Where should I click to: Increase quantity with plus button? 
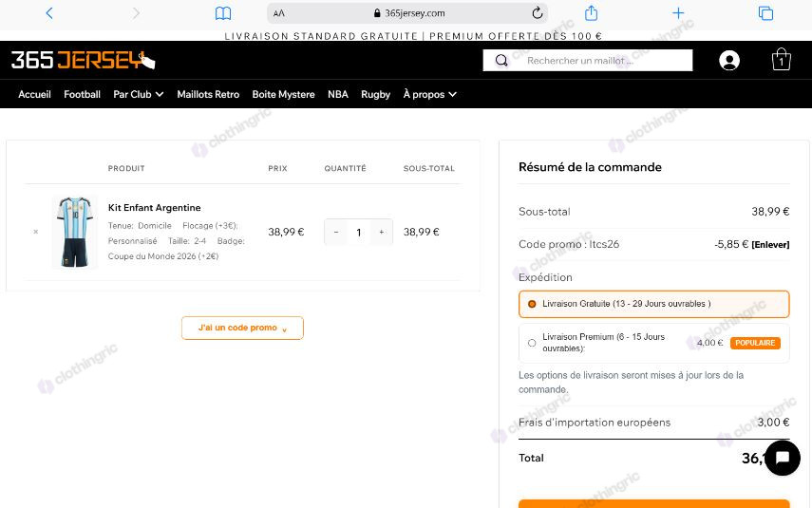[382, 232]
